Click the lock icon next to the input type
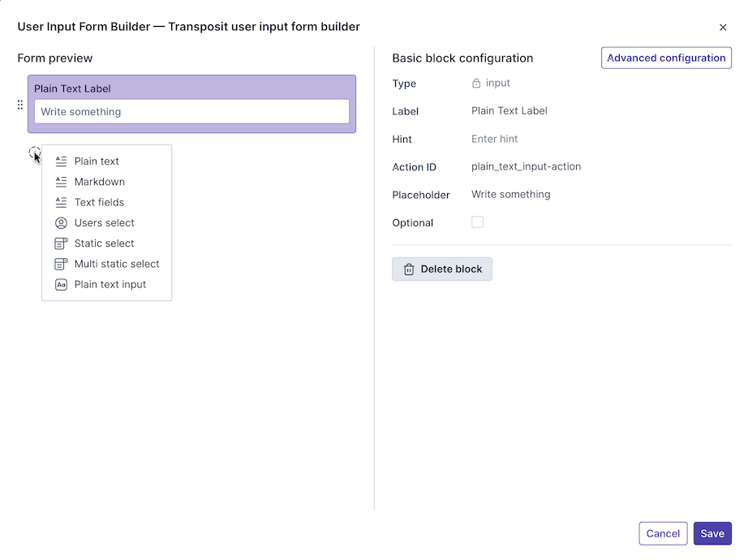This screenshot has width=748, height=560. tap(476, 84)
